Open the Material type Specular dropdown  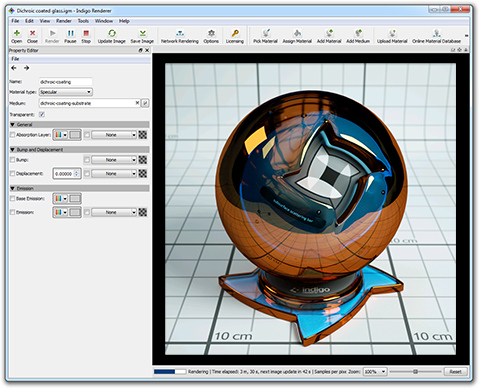click(66, 92)
